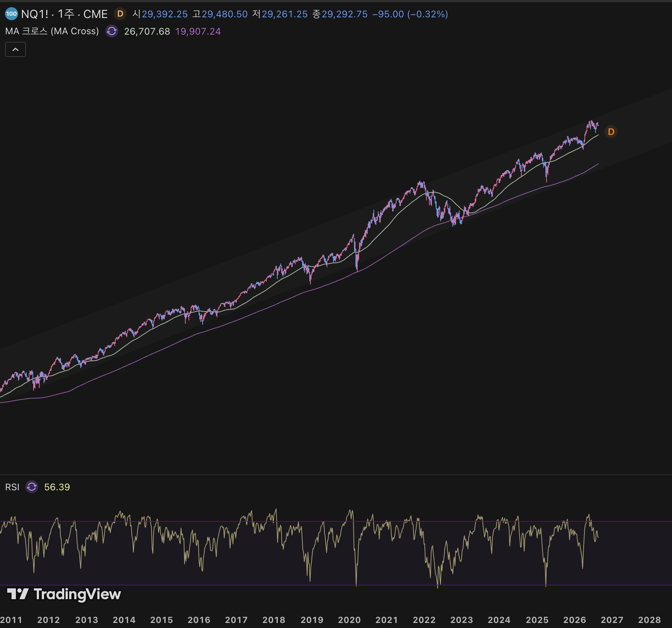
Task: Click the 2020 label on the time axis
Action: click(349, 620)
